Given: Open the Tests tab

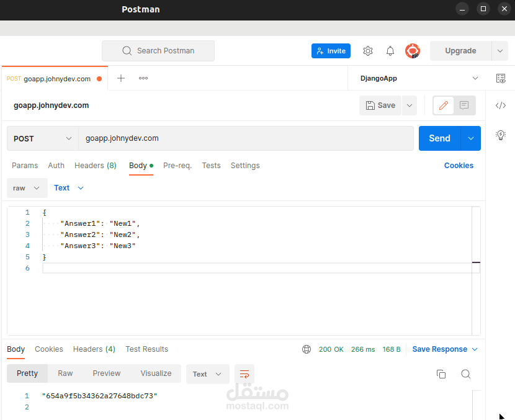Looking at the screenshot, I should pos(211,166).
